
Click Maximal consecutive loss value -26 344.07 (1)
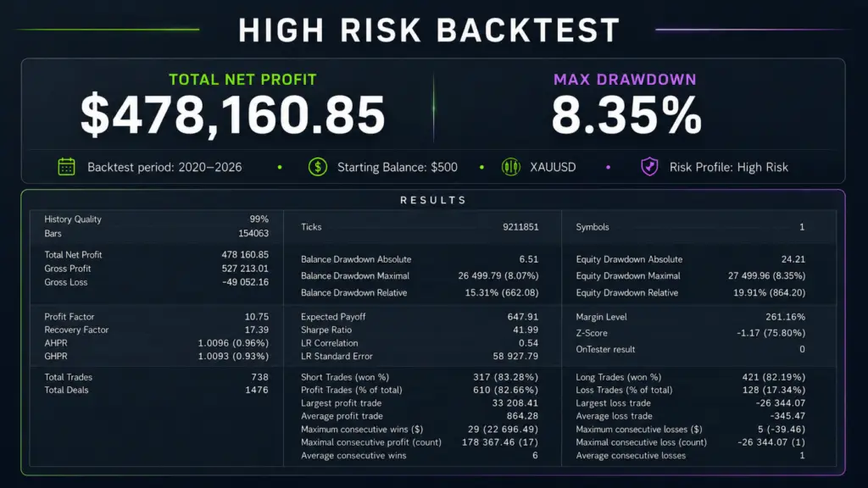coord(771,442)
